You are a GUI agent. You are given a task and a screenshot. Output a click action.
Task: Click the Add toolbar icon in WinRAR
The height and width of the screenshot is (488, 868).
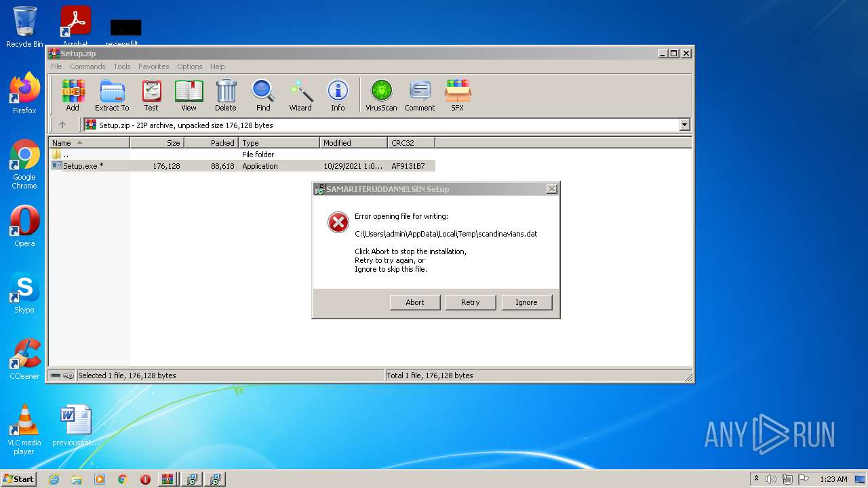(x=73, y=95)
